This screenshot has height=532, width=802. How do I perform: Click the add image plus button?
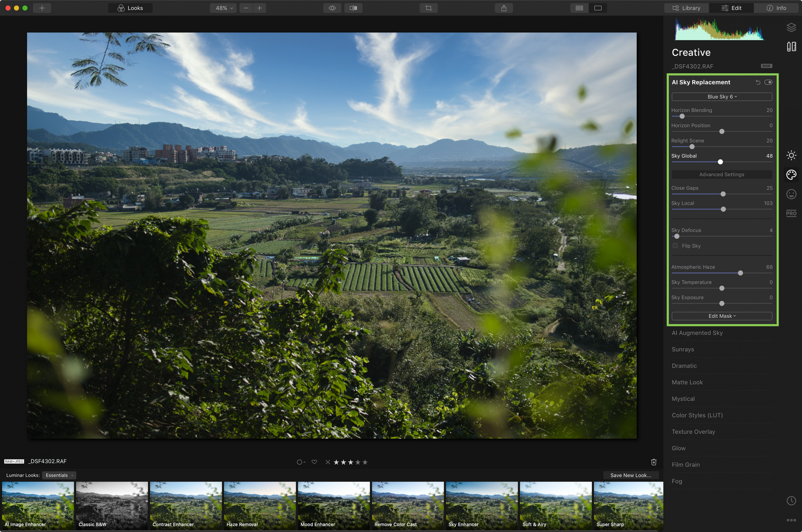click(42, 8)
